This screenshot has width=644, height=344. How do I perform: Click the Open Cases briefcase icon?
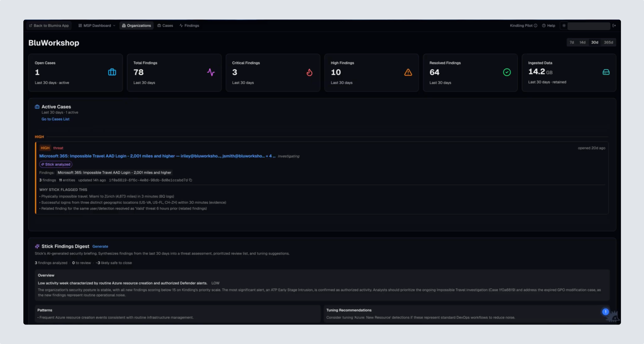pos(112,72)
